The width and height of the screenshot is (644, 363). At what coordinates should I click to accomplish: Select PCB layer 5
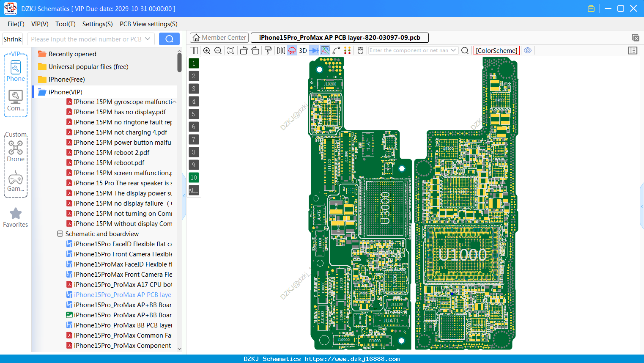pyautogui.click(x=194, y=114)
